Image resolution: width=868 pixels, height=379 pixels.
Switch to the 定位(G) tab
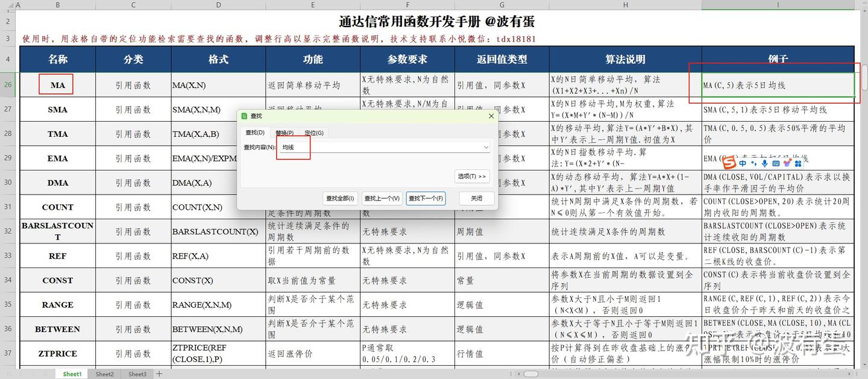[x=313, y=132]
